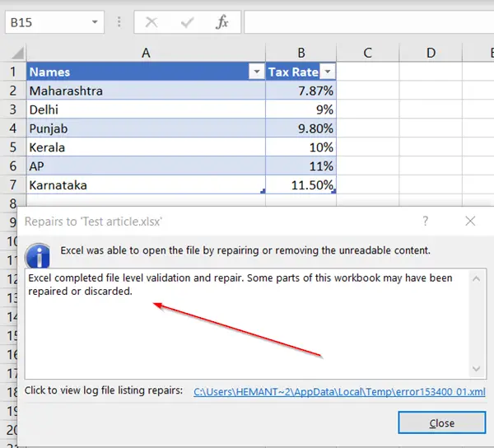This screenshot has width=494, height=448.
Task: Select the Karnataka cell
Action: 146,185
